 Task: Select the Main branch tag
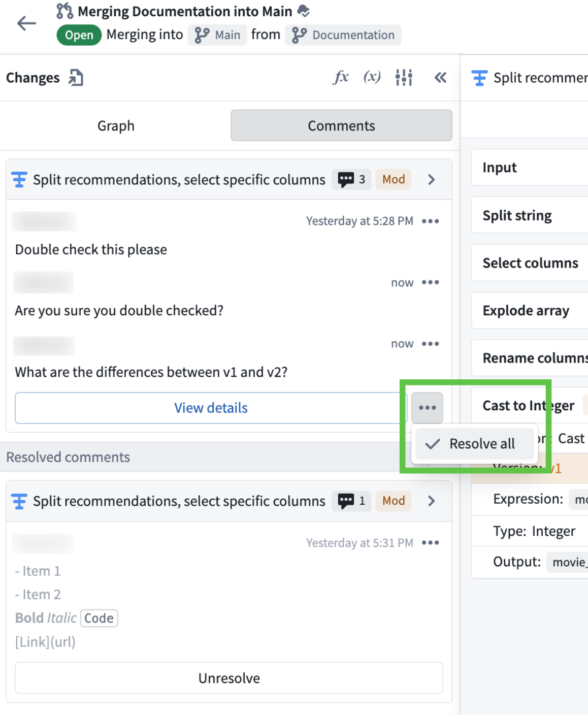218,35
